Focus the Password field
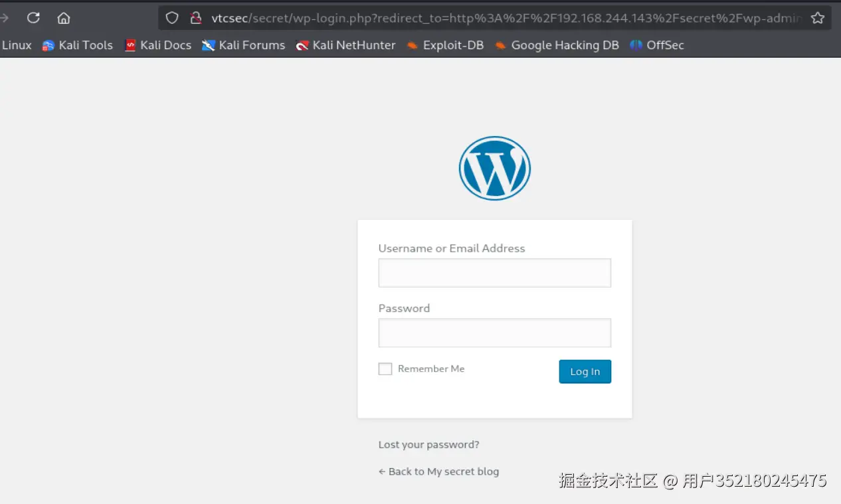Viewport: 841px width, 504px height. tap(495, 333)
